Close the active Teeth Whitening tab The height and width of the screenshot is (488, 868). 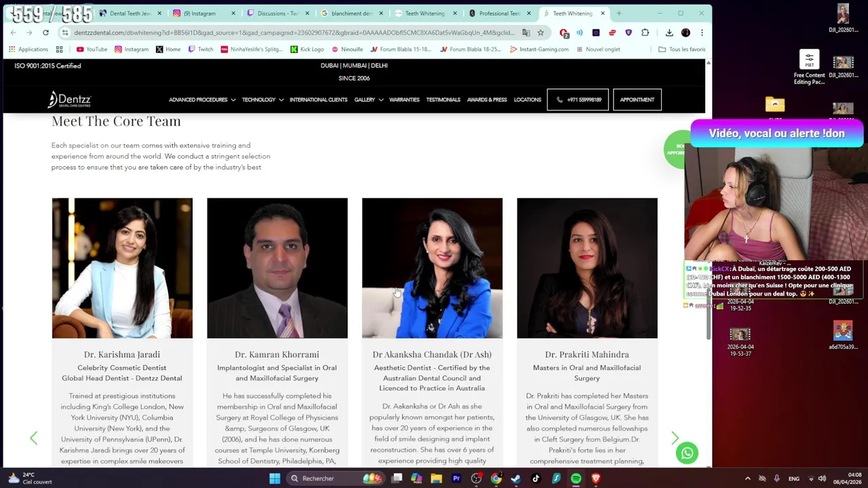(602, 13)
